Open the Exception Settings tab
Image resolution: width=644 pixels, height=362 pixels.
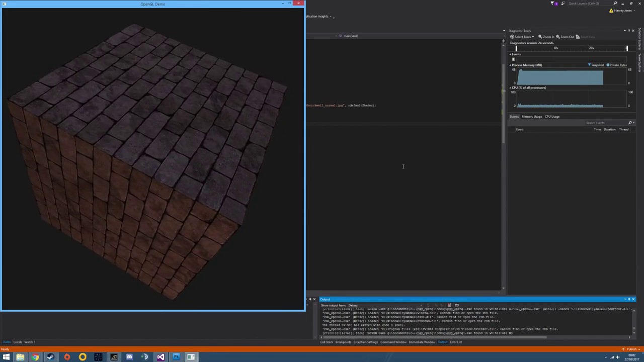point(365,342)
